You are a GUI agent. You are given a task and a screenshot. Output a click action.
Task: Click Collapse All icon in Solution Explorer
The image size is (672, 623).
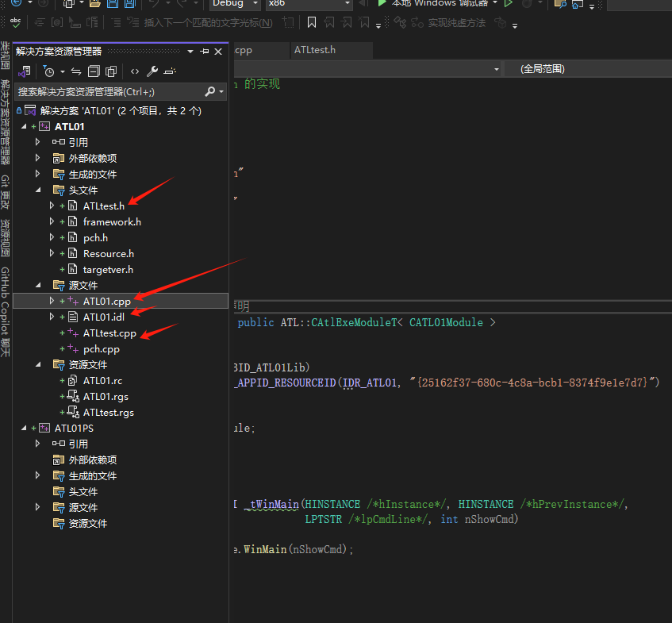(94, 71)
